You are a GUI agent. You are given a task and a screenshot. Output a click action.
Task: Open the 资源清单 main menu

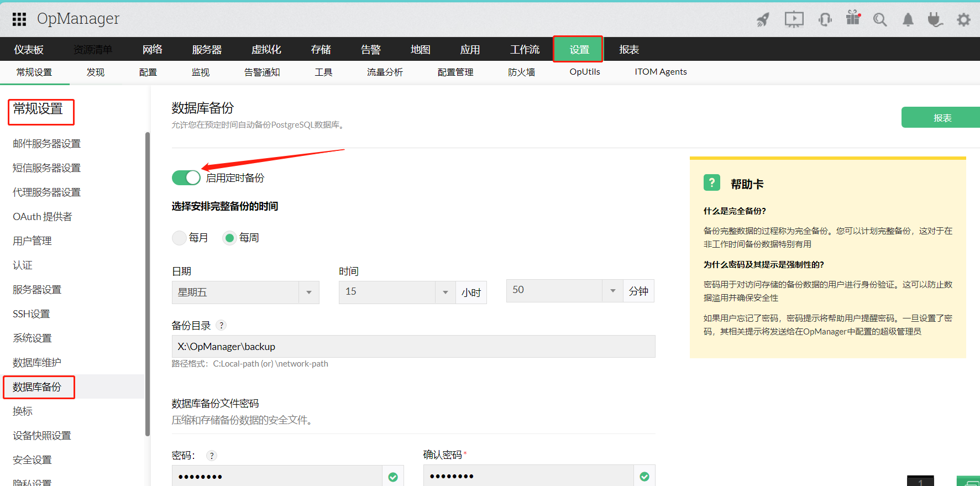pyautogui.click(x=93, y=50)
